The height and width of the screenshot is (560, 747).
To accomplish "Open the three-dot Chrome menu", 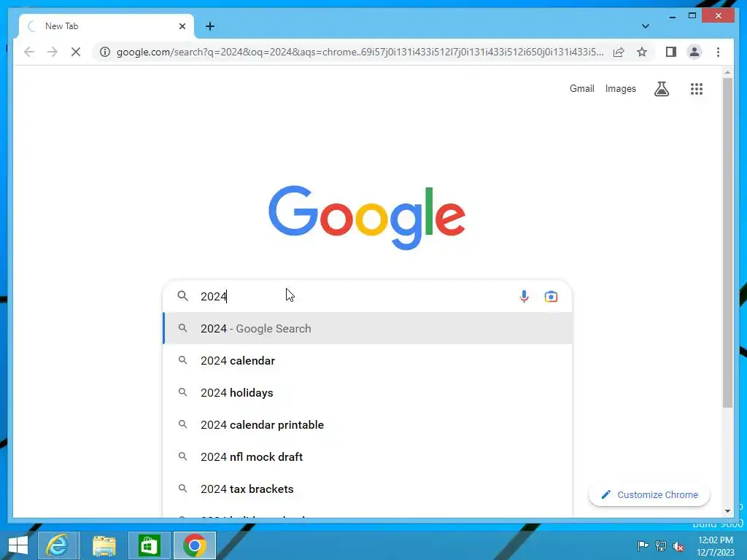I will click(718, 52).
